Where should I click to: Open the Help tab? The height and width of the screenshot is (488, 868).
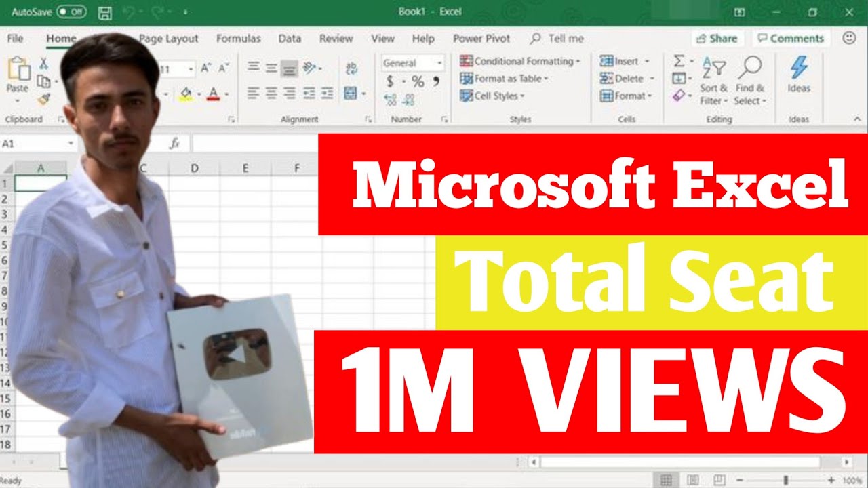423,39
